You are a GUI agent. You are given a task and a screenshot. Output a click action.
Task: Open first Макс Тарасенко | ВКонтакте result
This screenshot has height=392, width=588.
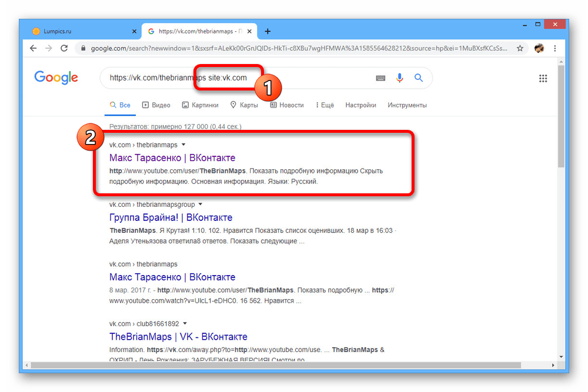(172, 158)
